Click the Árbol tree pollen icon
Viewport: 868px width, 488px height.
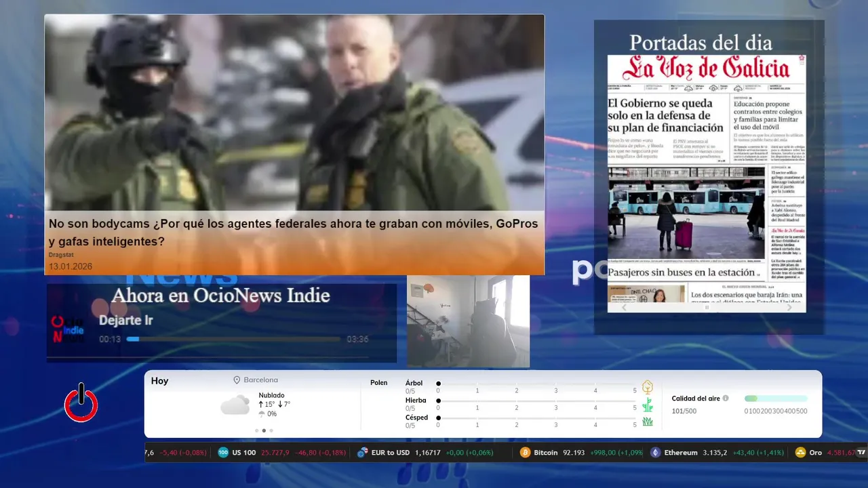click(x=648, y=387)
